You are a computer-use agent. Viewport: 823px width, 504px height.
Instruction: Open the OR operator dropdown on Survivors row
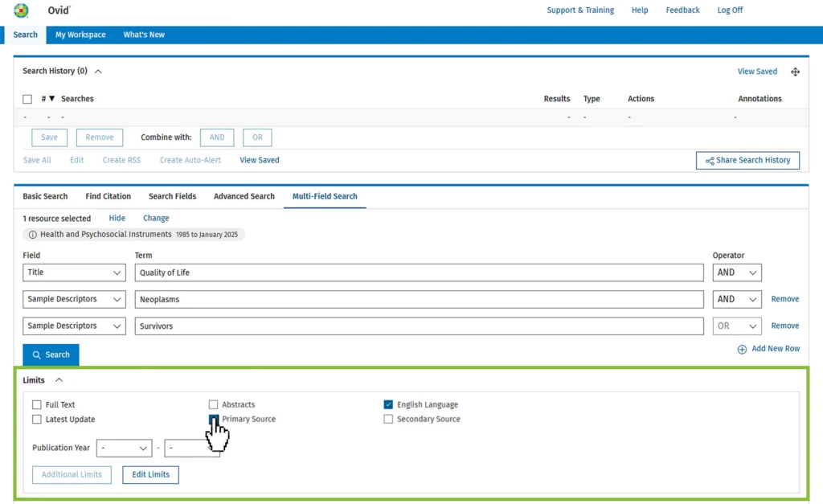(737, 326)
